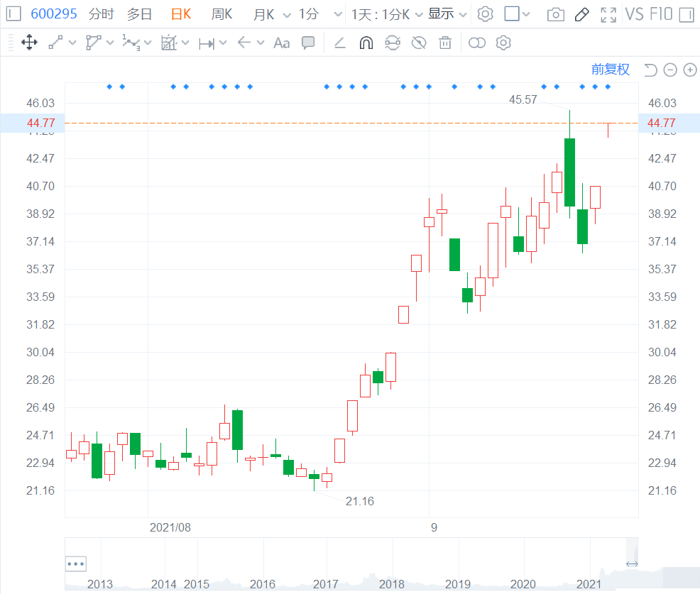Image resolution: width=700 pixels, height=594 pixels.
Task: Expand dropdown arrow next to 月K
Action: [287, 15]
